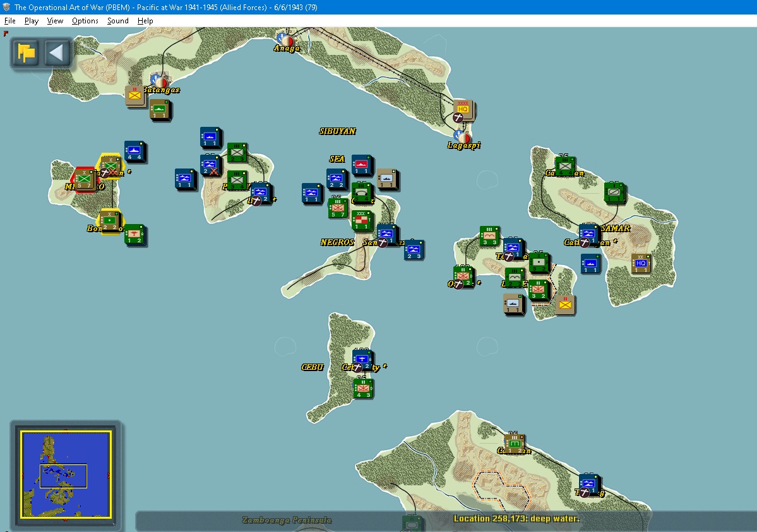This screenshot has height=532, width=757.
Task: Select the green XXX checkered 1-1 unit on Negros
Action: point(361,221)
